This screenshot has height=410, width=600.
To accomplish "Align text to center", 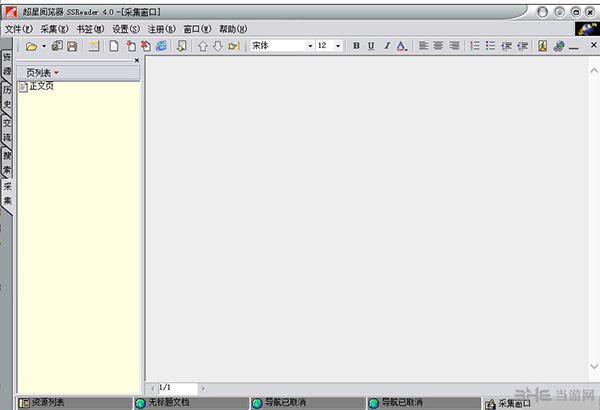I will click(x=439, y=46).
